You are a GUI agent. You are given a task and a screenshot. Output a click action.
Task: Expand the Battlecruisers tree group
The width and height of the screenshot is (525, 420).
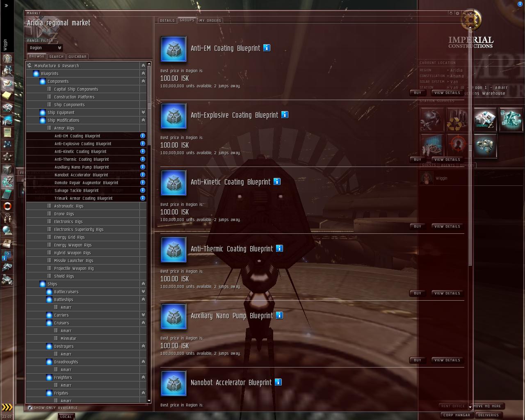tap(143, 292)
